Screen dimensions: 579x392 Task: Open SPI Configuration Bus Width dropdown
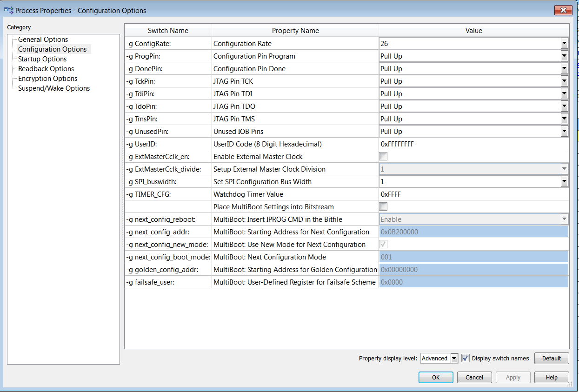click(x=564, y=181)
